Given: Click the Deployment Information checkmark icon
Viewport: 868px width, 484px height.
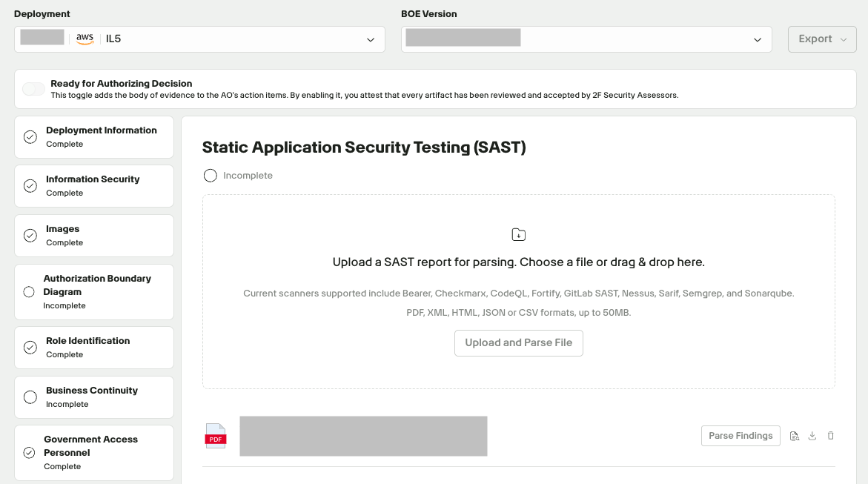Looking at the screenshot, I should coord(30,137).
